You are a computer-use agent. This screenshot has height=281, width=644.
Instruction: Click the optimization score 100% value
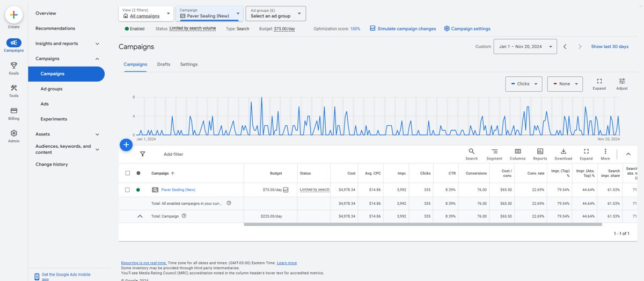click(355, 28)
